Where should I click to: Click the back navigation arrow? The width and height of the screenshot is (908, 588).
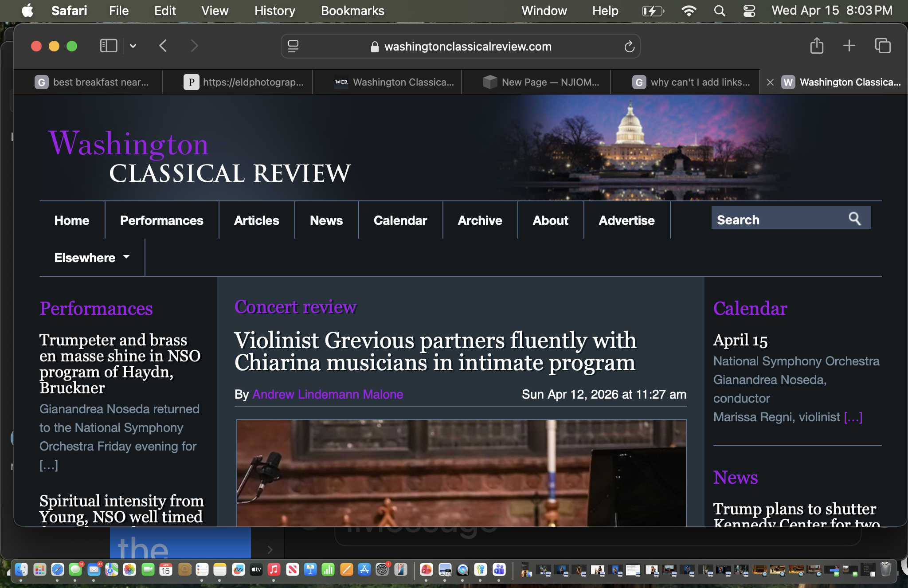point(163,46)
